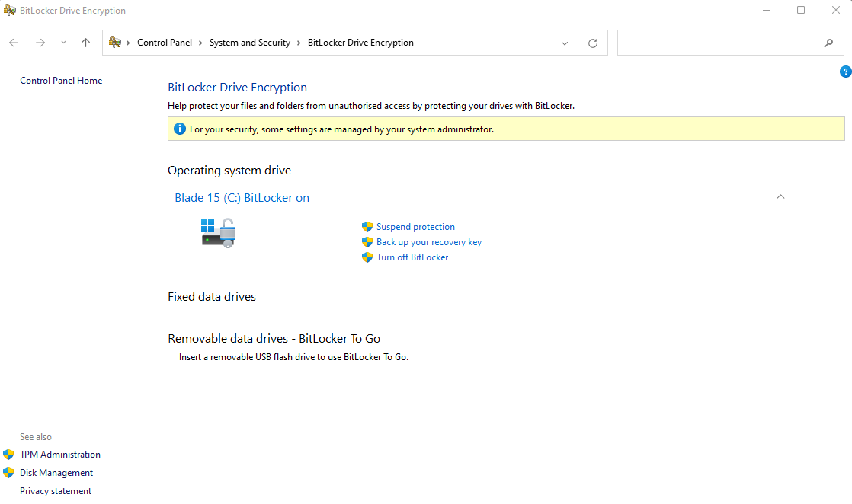Click the info icon in the yellow notice banner
Image resolution: width=852 pixels, height=504 pixels.
179,128
